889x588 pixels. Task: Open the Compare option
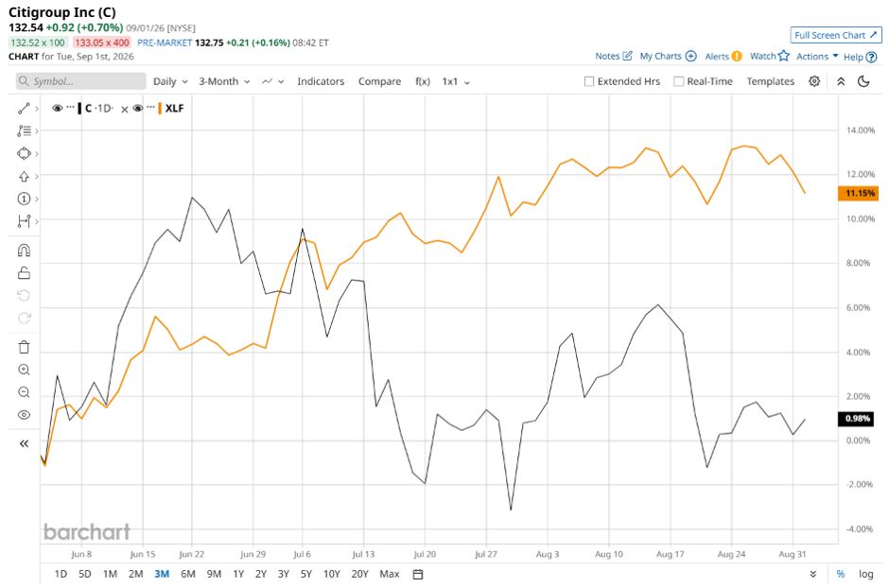coord(379,81)
